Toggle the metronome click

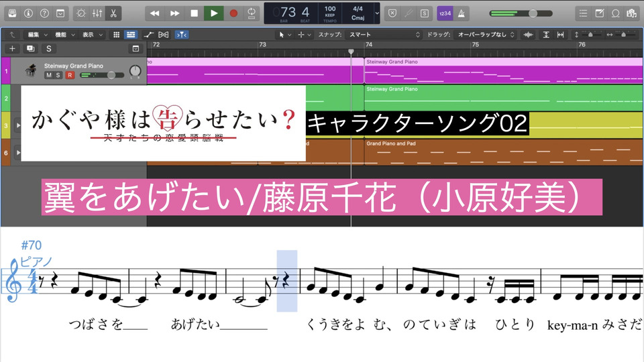(x=462, y=13)
